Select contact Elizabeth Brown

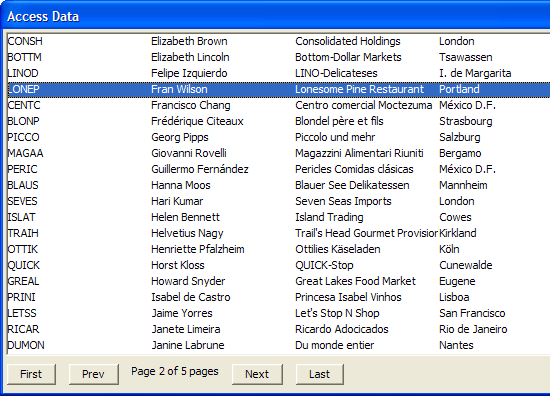click(x=189, y=41)
